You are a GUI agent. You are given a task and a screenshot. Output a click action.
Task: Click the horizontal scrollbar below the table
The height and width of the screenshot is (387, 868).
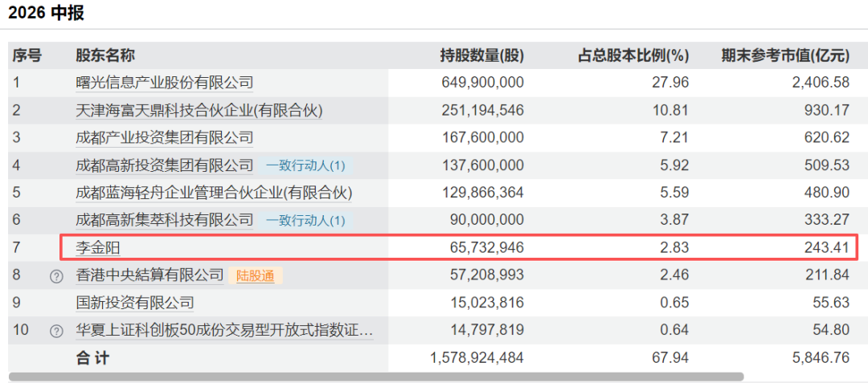376,377
